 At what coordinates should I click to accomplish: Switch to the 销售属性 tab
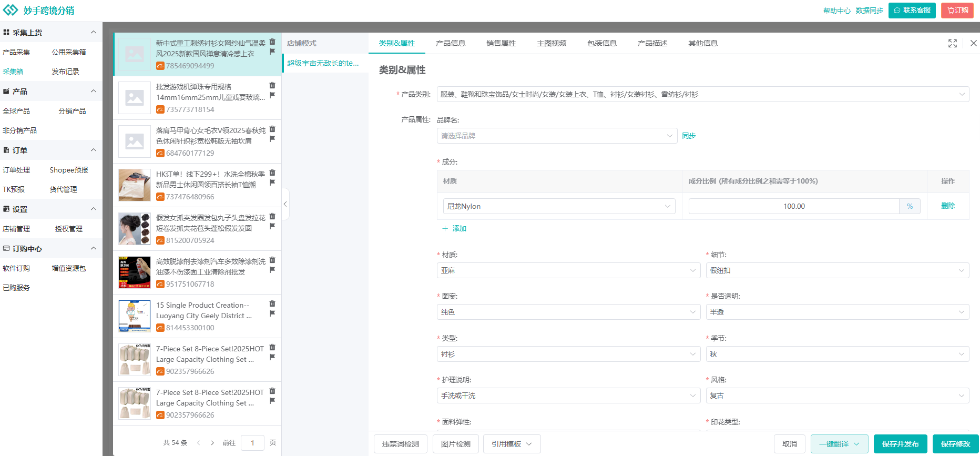tap(501, 43)
